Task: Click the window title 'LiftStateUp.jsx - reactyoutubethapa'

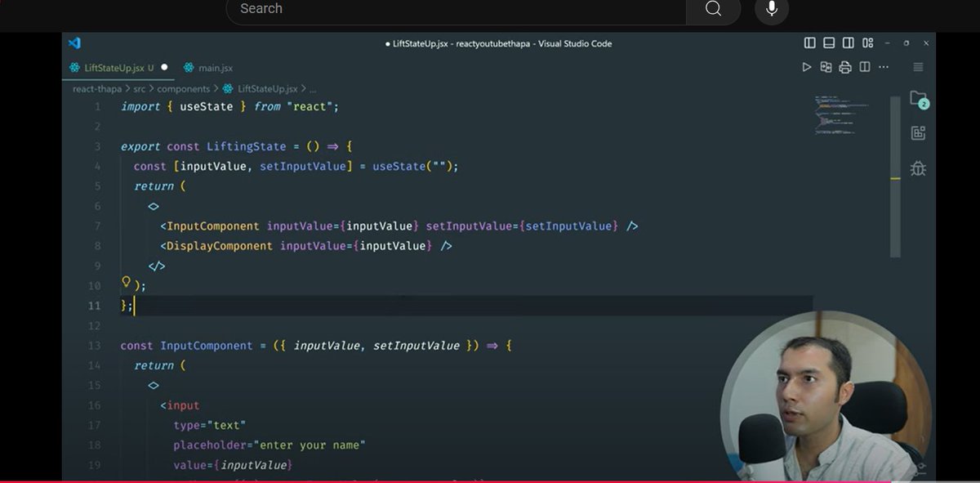Action: pos(461,44)
